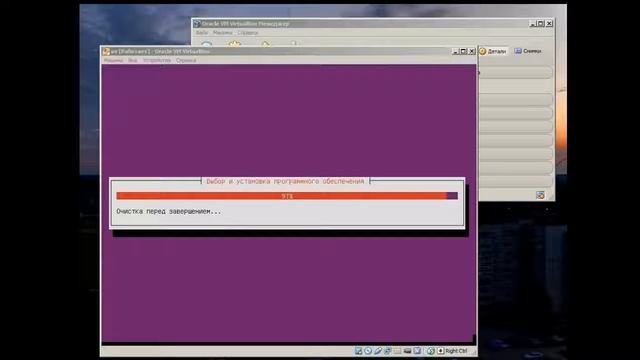The width and height of the screenshot is (640, 360).
Task: Maximize the VM window
Action: click(x=464, y=51)
